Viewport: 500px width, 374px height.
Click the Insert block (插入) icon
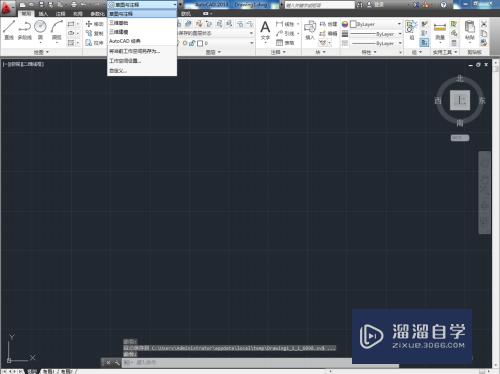(310, 30)
